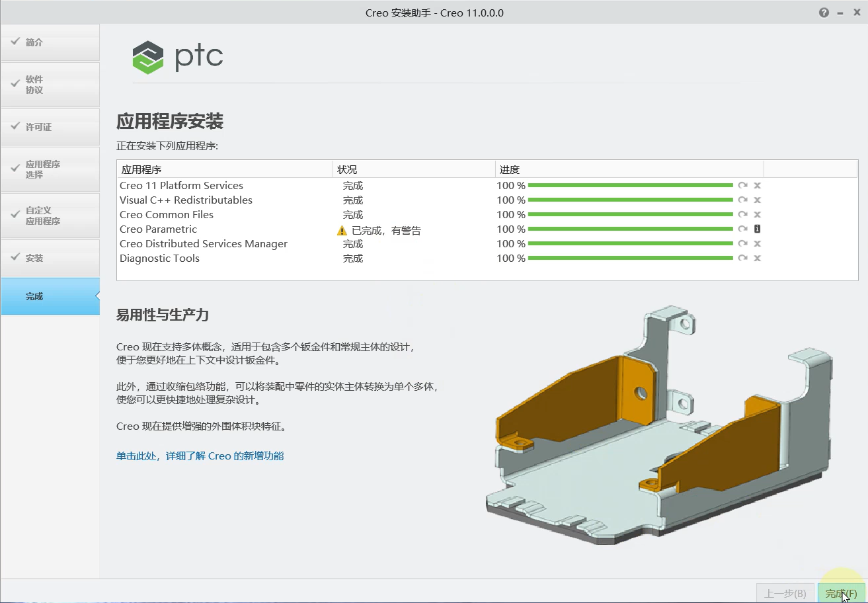The height and width of the screenshot is (603, 868).
Task: Click cancel X for Creo 11 Platform Services
Action: coord(758,186)
